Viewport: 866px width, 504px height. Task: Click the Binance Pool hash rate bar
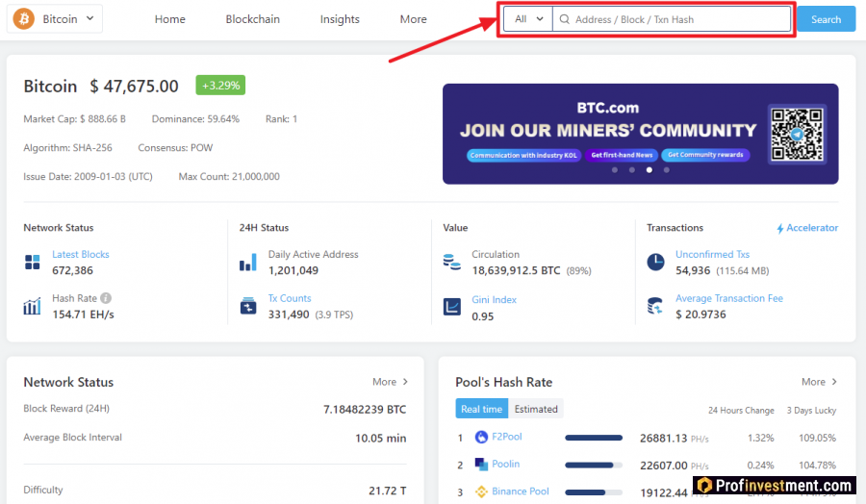tap(593, 492)
